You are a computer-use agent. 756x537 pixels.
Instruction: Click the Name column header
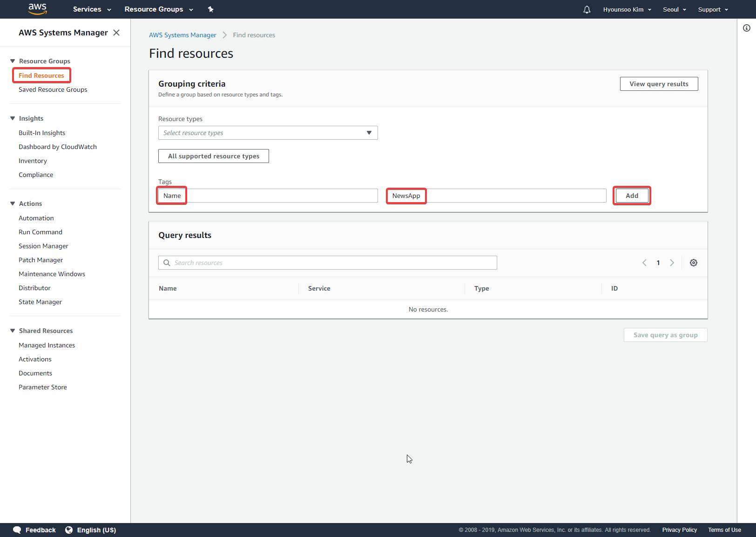tap(168, 288)
